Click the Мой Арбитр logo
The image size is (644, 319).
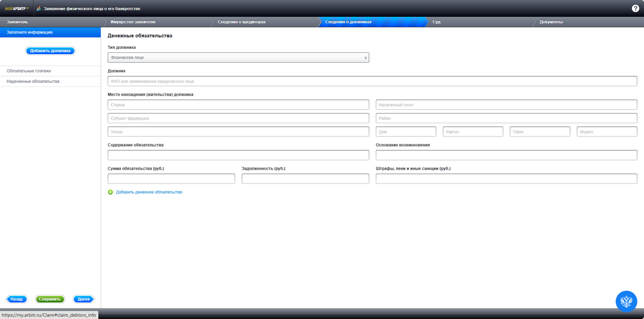point(17,8)
